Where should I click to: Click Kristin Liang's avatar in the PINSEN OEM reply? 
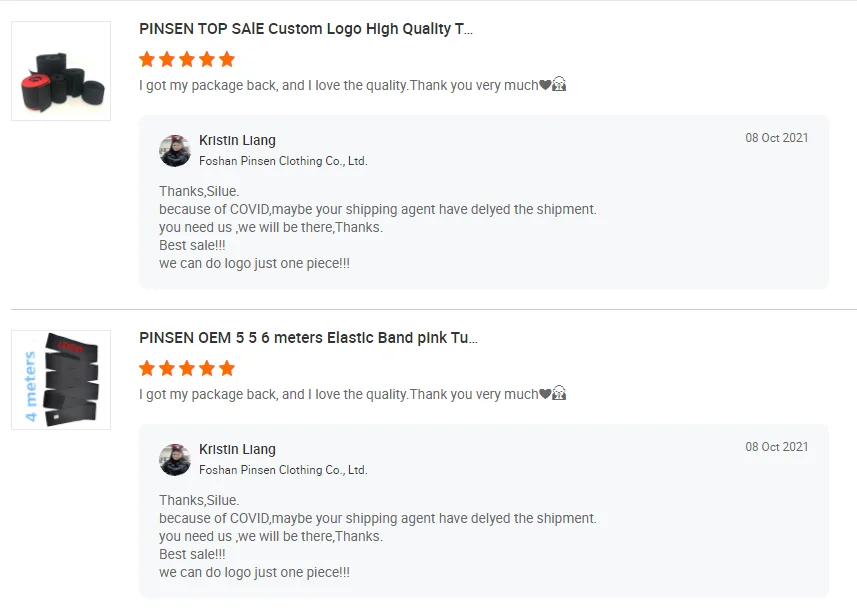(175, 459)
